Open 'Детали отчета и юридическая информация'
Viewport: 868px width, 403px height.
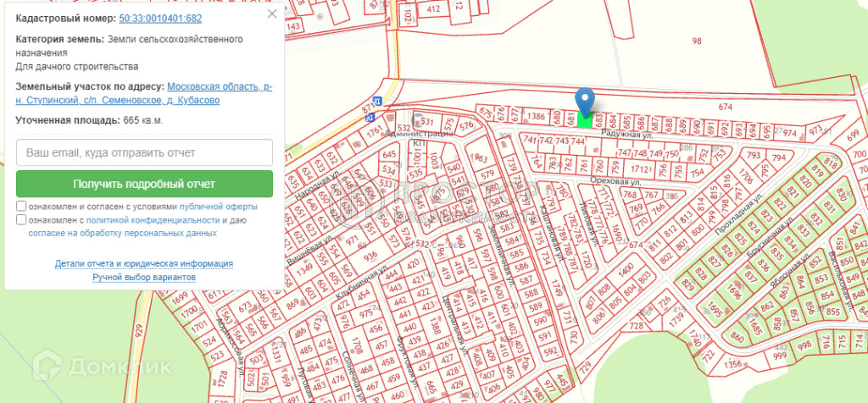pos(144,263)
